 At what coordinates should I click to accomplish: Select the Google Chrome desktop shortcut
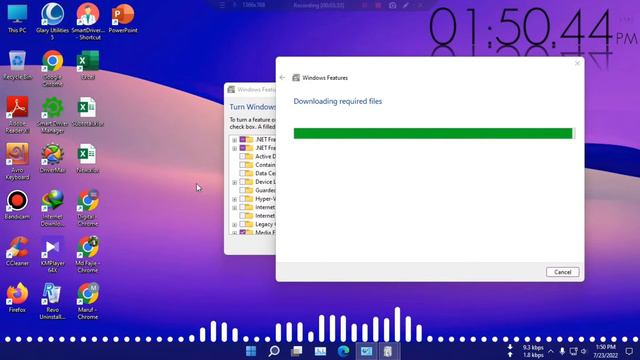pyautogui.click(x=52, y=68)
